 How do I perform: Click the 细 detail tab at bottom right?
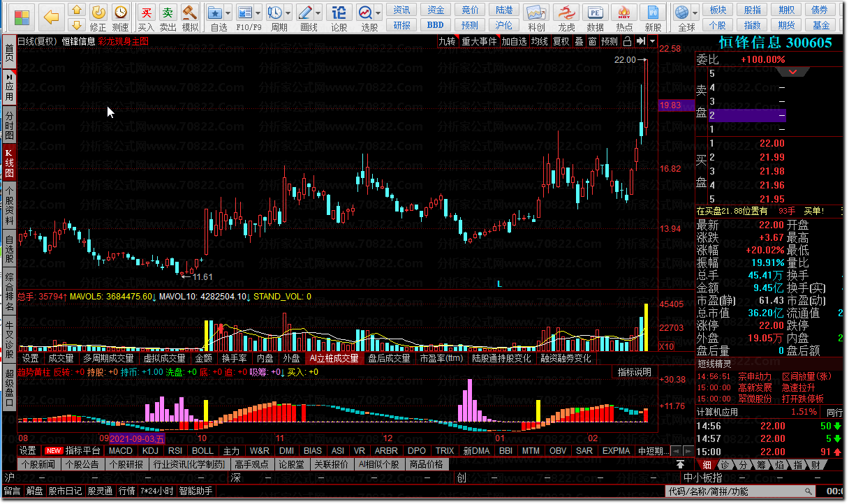707,465
